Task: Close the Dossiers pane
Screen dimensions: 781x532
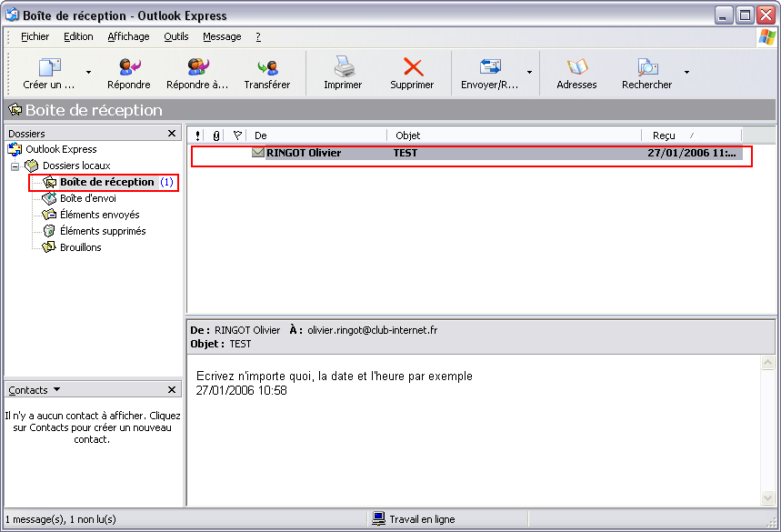Action: point(172,133)
